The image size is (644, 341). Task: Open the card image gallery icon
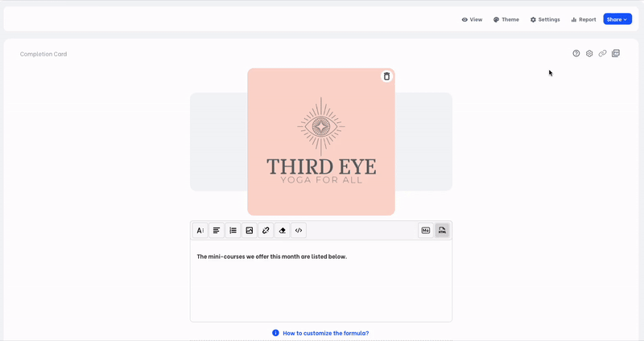616,53
